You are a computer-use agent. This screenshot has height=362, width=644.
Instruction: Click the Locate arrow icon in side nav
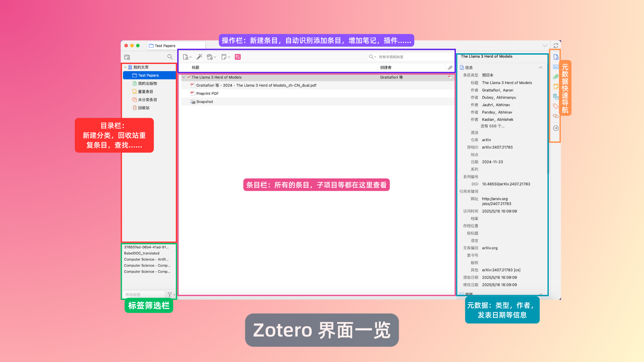tap(556, 128)
